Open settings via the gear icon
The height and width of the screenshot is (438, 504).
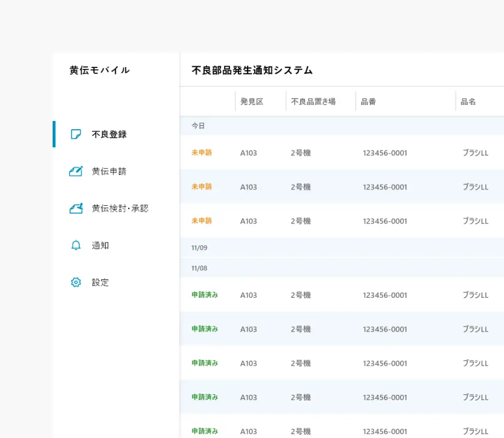click(x=76, y=283)
